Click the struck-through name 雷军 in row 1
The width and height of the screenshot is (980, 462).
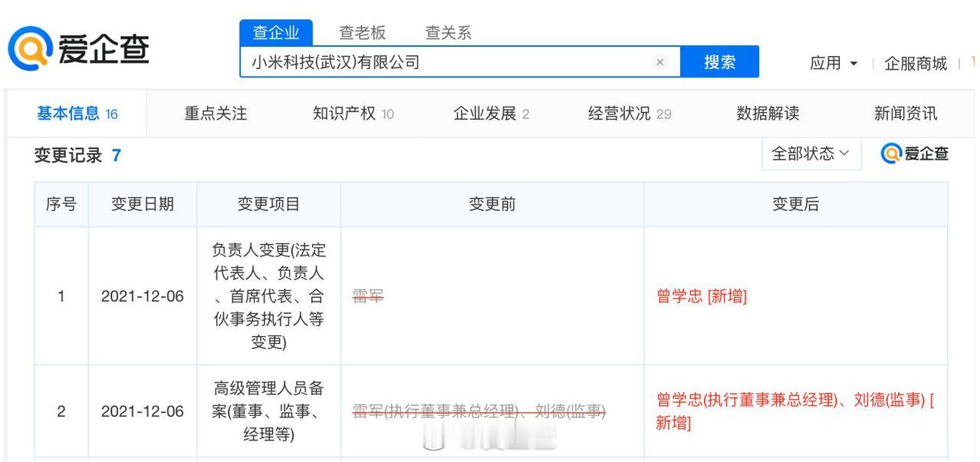368,296
